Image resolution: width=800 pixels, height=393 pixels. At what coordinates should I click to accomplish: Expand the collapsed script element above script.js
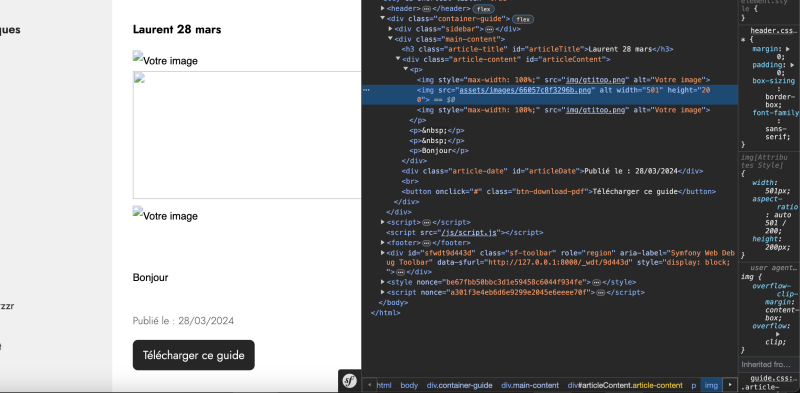coord(383,222)
